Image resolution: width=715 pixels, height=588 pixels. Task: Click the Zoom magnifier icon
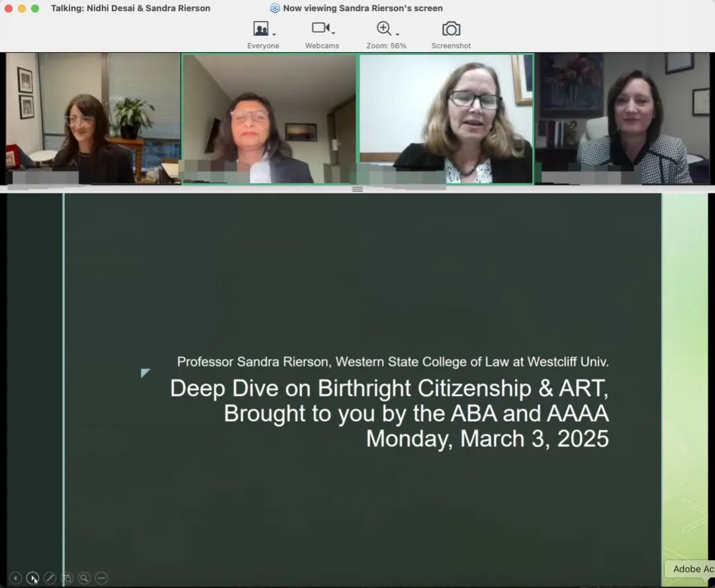(x=384, y=28)
